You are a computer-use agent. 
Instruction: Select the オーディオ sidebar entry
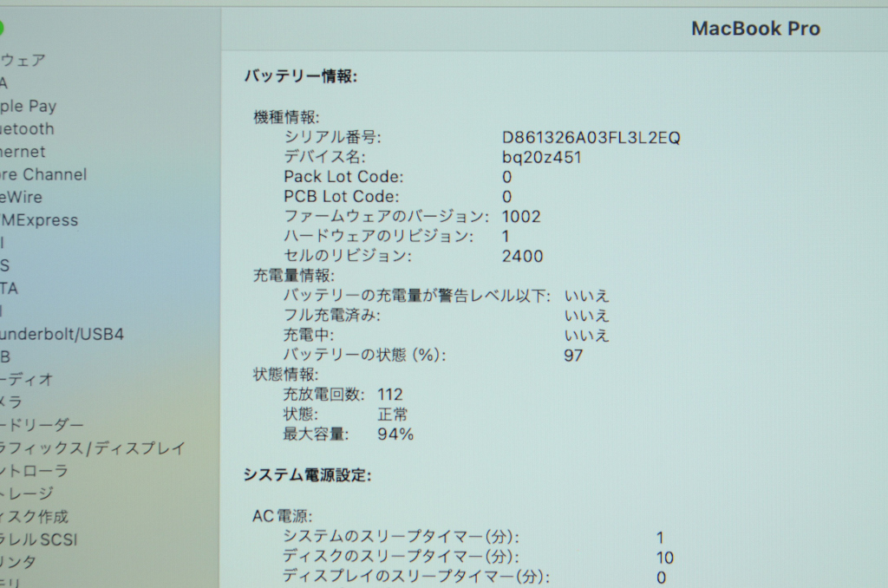pyautogui.click(x=27, y=379)
